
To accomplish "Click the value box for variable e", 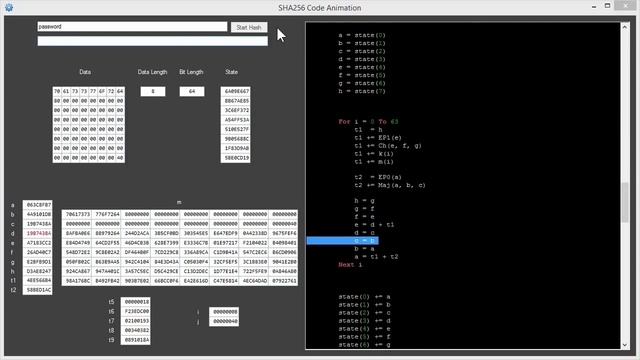I will (38, 242).
